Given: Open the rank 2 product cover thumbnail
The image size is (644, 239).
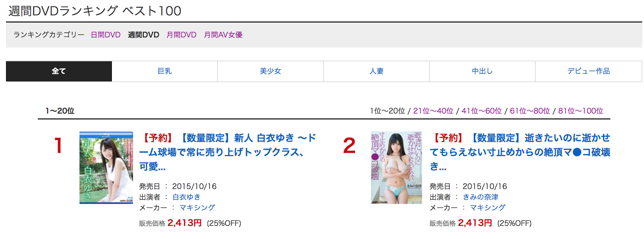Looking at the screenshot, I should pyautogui.click(x=396, y=167).
